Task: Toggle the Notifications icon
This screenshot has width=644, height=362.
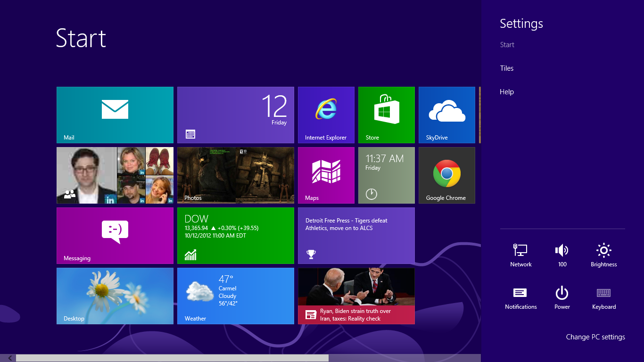Action: 521,297
